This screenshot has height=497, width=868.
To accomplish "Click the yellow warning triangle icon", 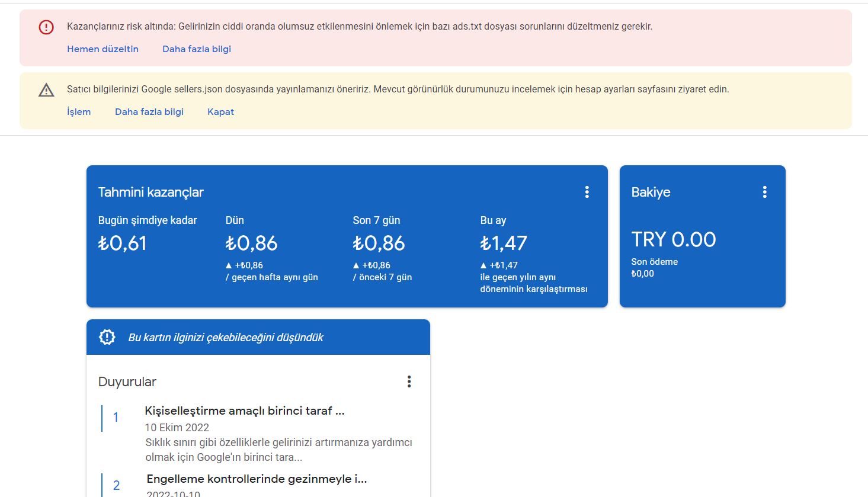I will pyautogui.click(x=46, y=90).
